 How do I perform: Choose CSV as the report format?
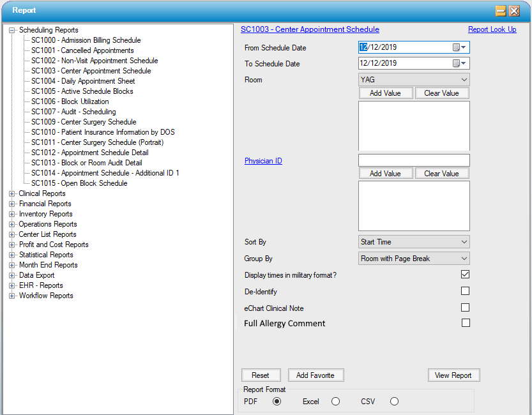coord(394,402)
